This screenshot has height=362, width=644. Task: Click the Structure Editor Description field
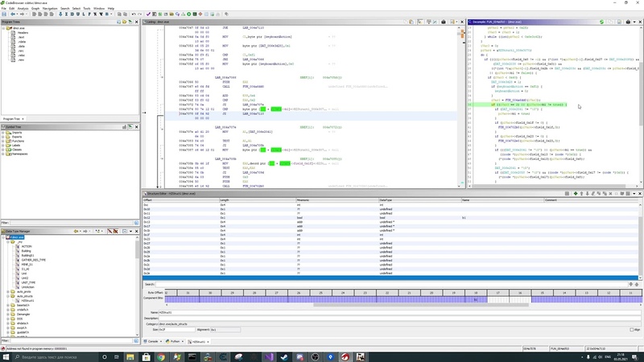point(399,318)
